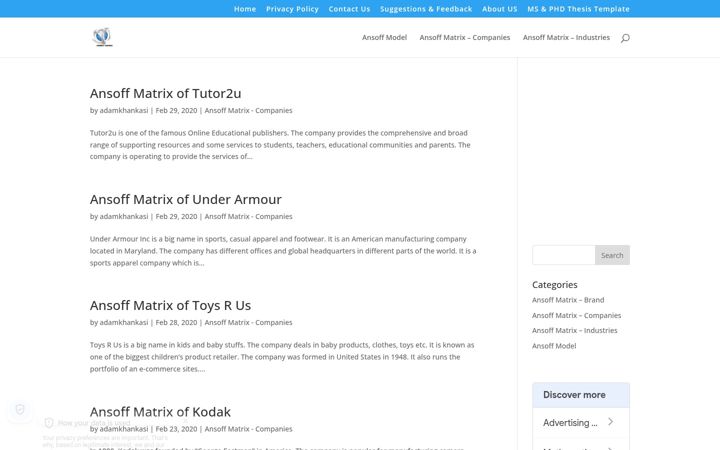Click the Discover more header
Viewport: 720px width, 450px height.
tap(581, 395)
